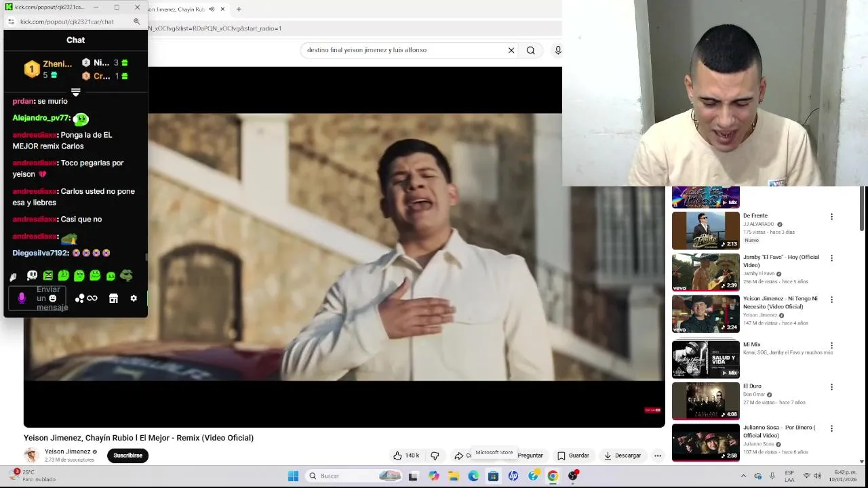Image resolution: width=868 pixels, height=488 pixels.
Task: Open emoji picker in chat message box
Action: click(52, 298)
